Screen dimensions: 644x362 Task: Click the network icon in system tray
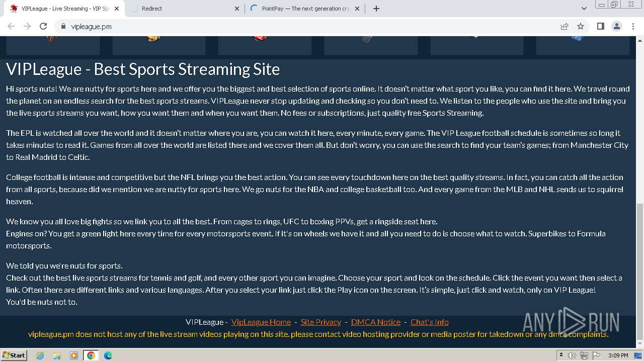584,355
